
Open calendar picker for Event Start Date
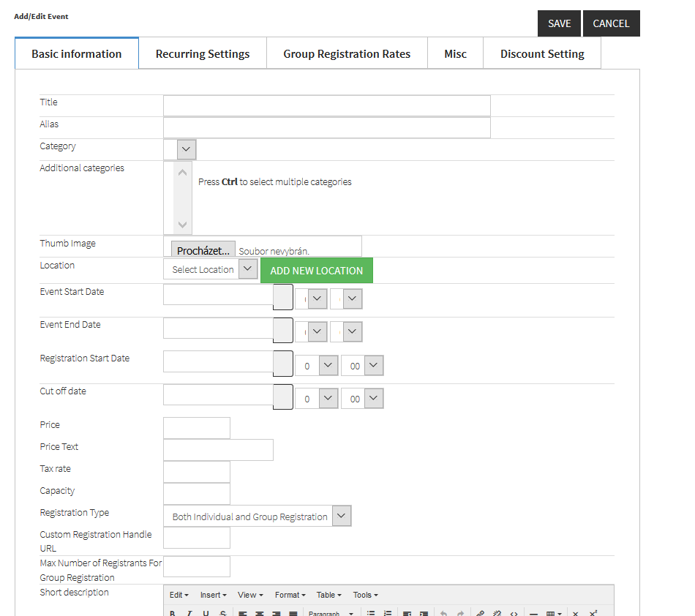(282, 298)
